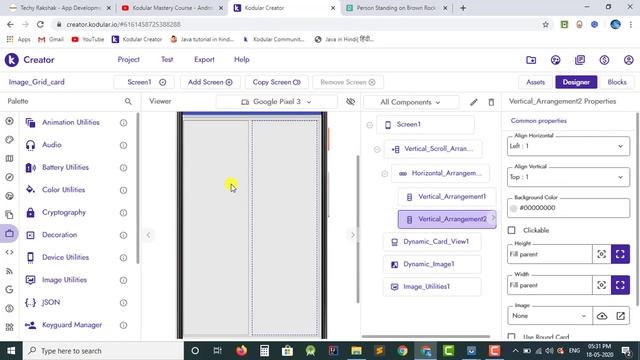640x360 pixels.
Task: Set Width to automatic icon
Action: click(602, 285)
